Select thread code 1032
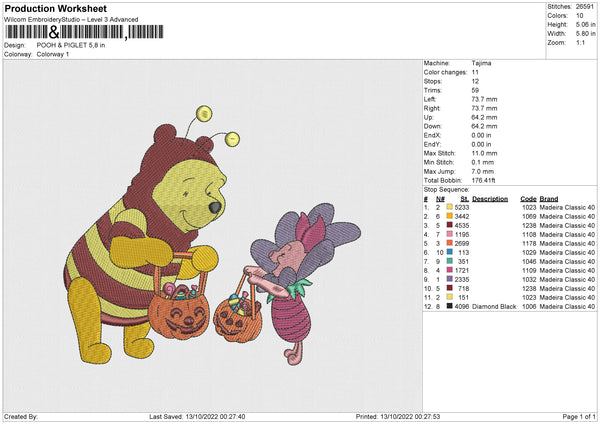Viewport: 600px width, 424px height. point(529,279)
